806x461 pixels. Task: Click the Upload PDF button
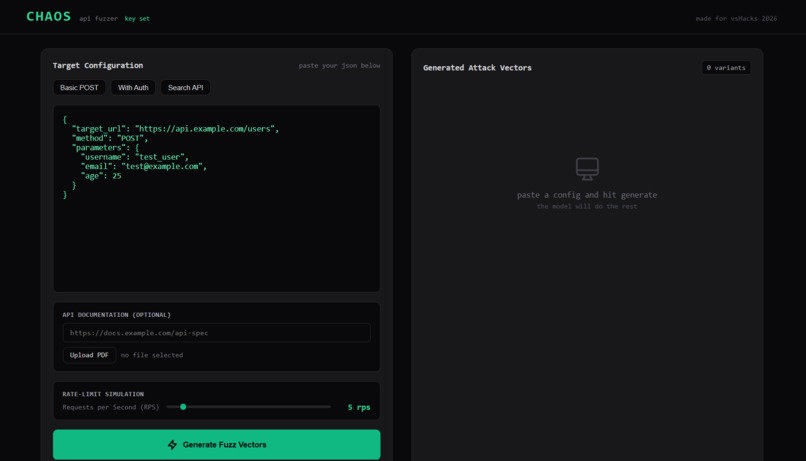click(89, 355)
